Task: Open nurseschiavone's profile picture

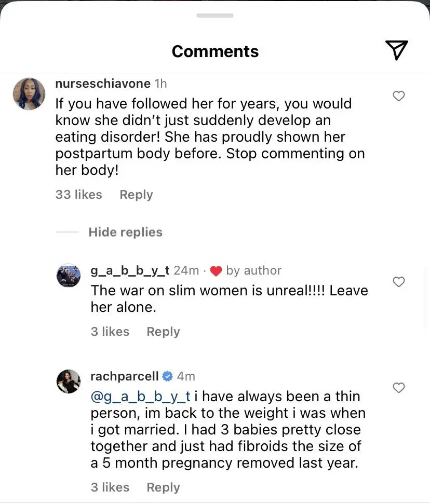Action: (29, 94)
